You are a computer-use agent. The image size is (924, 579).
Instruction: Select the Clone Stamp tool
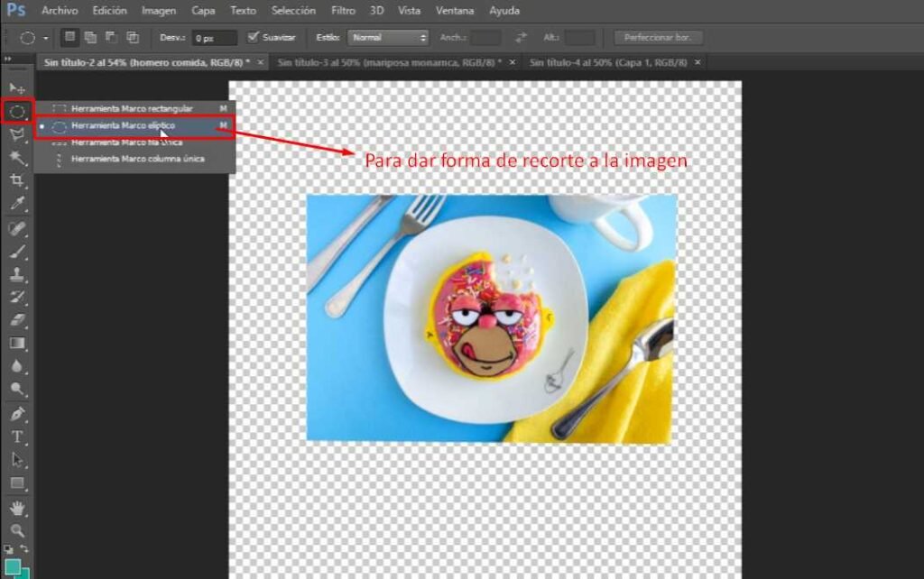pos(17,274)
